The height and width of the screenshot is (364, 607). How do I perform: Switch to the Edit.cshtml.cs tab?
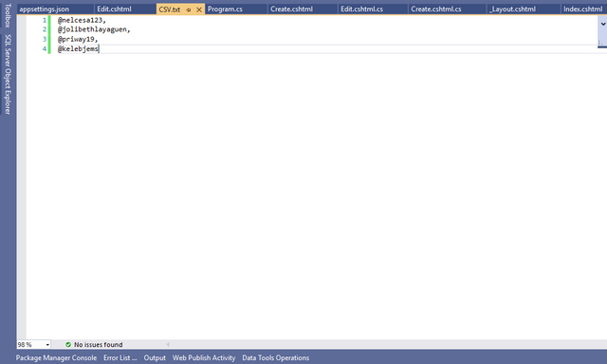pos(361,9)
